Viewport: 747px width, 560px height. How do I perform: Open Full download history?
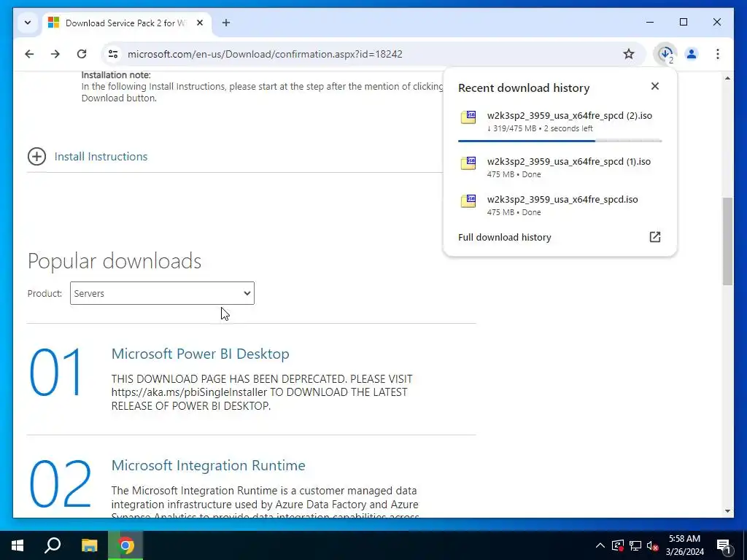coord(505,237)
